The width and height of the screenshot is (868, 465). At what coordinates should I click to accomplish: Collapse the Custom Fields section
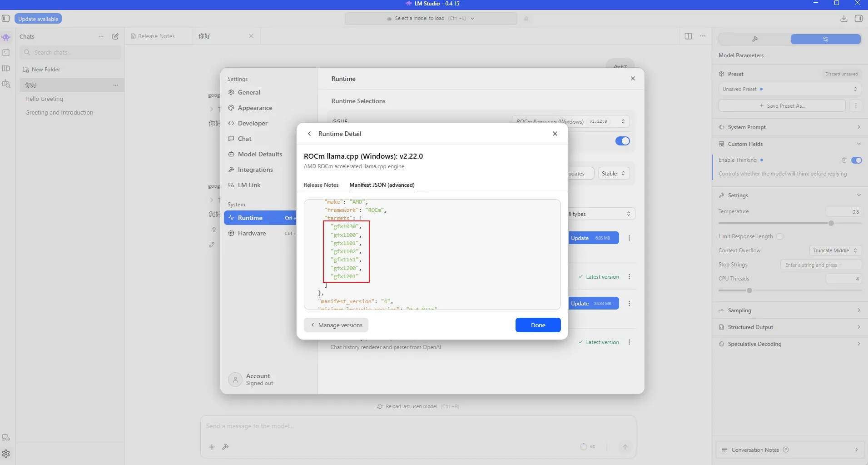tap(789, 144)
